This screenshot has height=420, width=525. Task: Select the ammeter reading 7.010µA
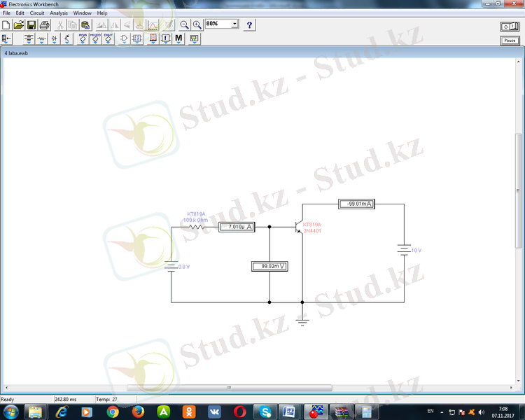pyautogui.click(x=237, y=227)
